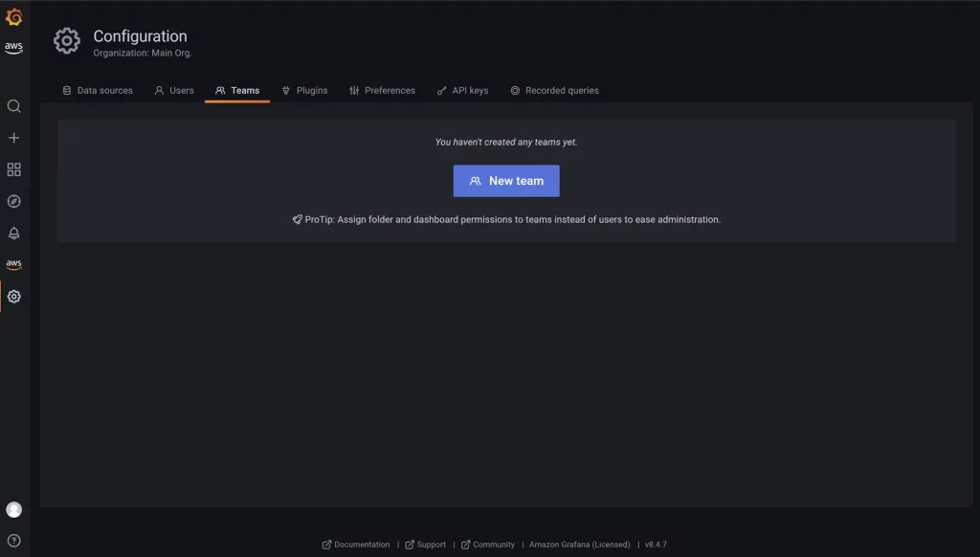Open the Configuration gear in sidebar
Viewport: 980px width, 557px height.
point(13,296)
